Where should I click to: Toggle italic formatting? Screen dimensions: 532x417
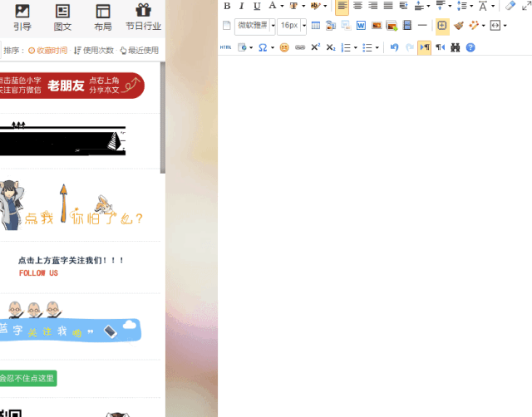coord(242,6)
